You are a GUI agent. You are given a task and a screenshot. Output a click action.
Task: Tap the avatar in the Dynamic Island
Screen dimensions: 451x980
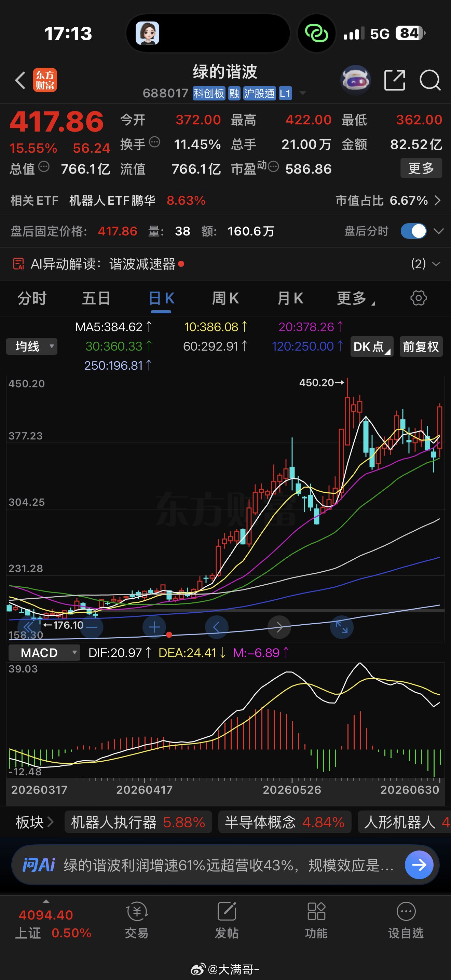pyautogui.click(x=148, y=33)
